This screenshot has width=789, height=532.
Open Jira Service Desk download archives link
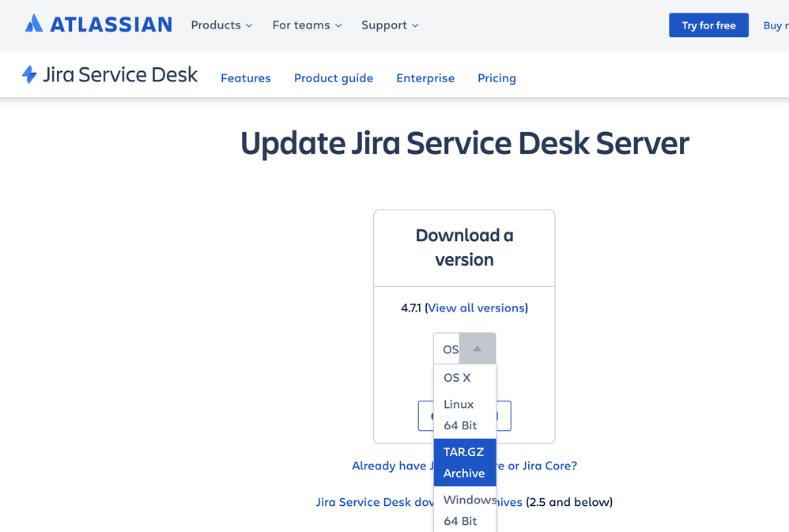click(x=419, y=502)
